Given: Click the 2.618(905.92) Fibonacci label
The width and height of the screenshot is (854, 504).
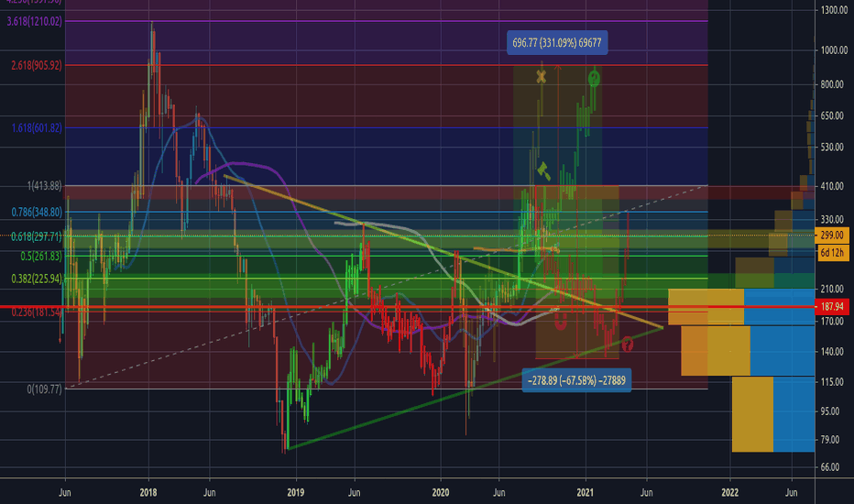Looking at the screenshot, I should point(37,65).
